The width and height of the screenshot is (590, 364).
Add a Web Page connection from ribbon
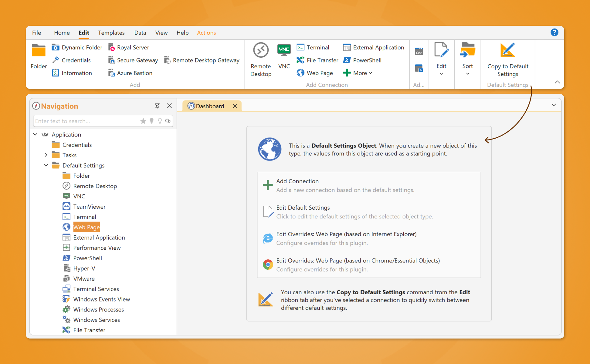coord(315,73)
